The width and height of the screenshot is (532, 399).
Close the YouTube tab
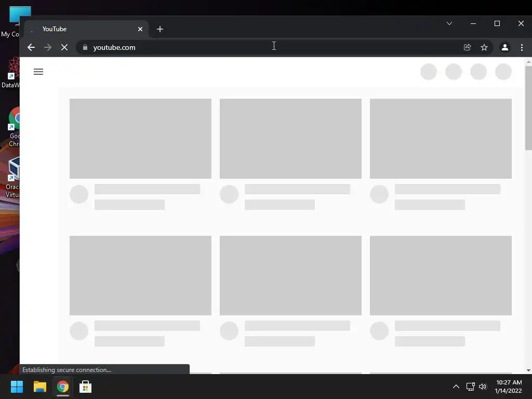click(140, 29)
